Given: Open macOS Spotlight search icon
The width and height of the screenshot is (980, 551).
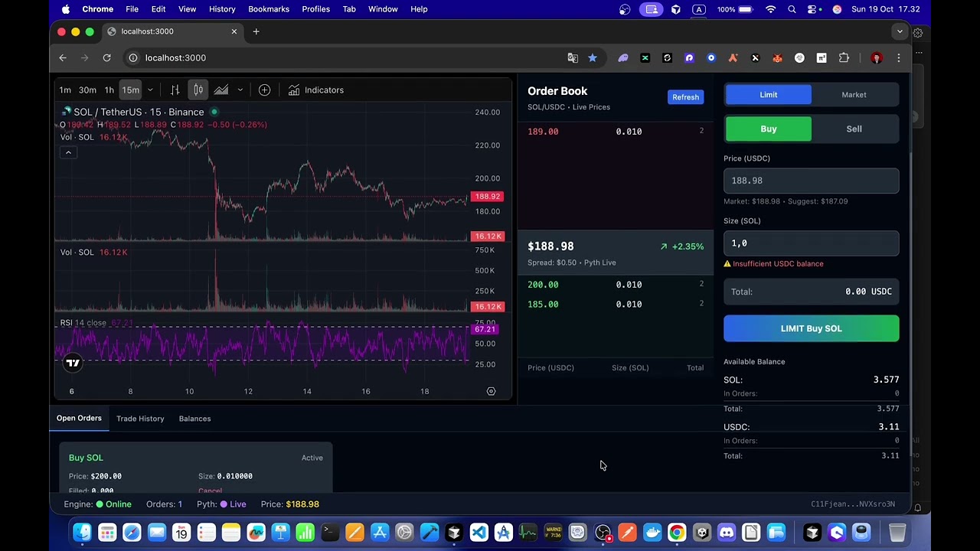Looking at the screenshot, I should (x=792, y=9).
